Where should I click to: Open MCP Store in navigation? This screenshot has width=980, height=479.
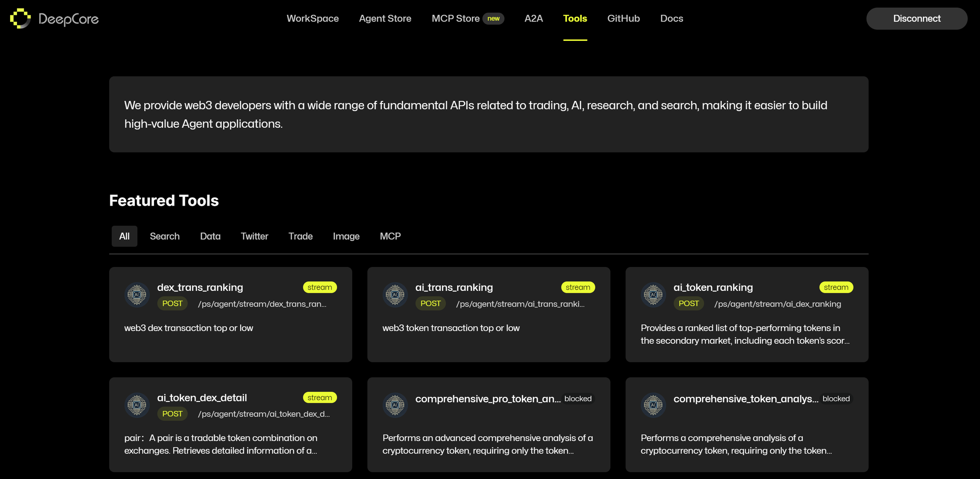point(456,19)
